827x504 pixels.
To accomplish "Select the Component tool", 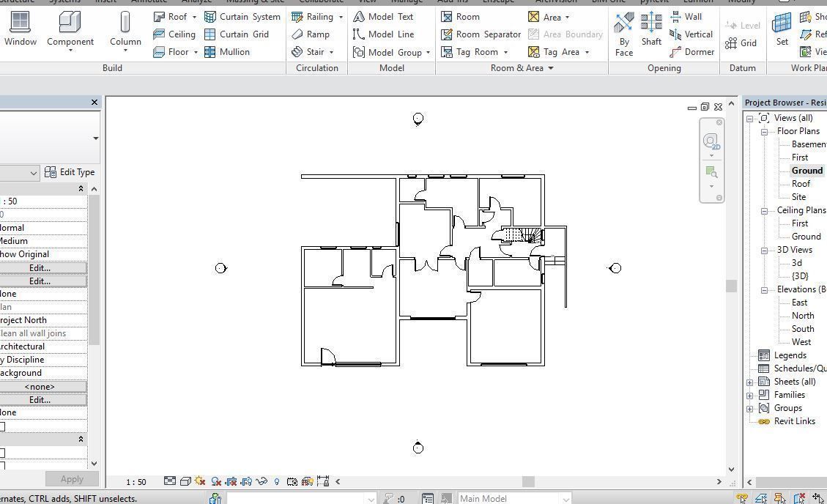I will [70, 31].
